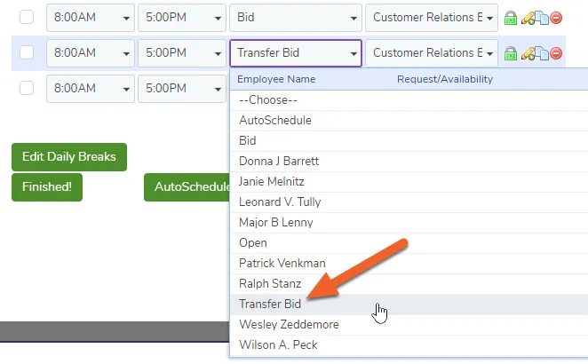Choose AutoSchedule from the employee list
The width and height of the screenshot is (588, 364).
[x=409, y=121]
